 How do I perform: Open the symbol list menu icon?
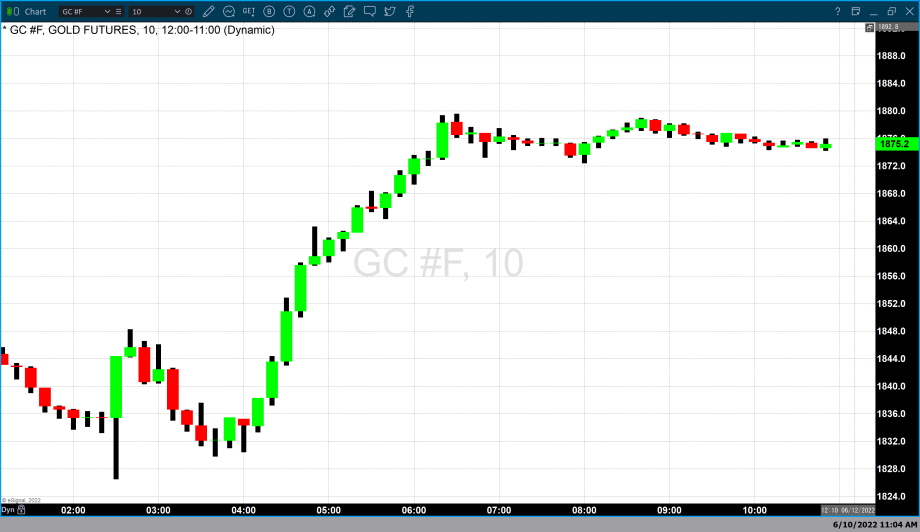pyautogui.click(x=119, y=11)
